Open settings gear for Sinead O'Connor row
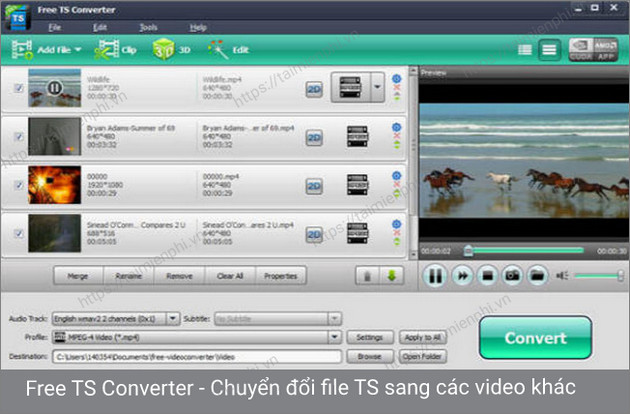630x414 pixels. click(x=397, y=224)
